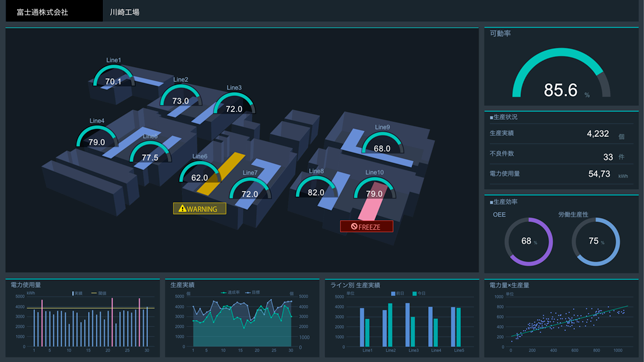This screenshot has height=362, width=644.
Task: Select the gauge showing 77.5
Action: 150,152
